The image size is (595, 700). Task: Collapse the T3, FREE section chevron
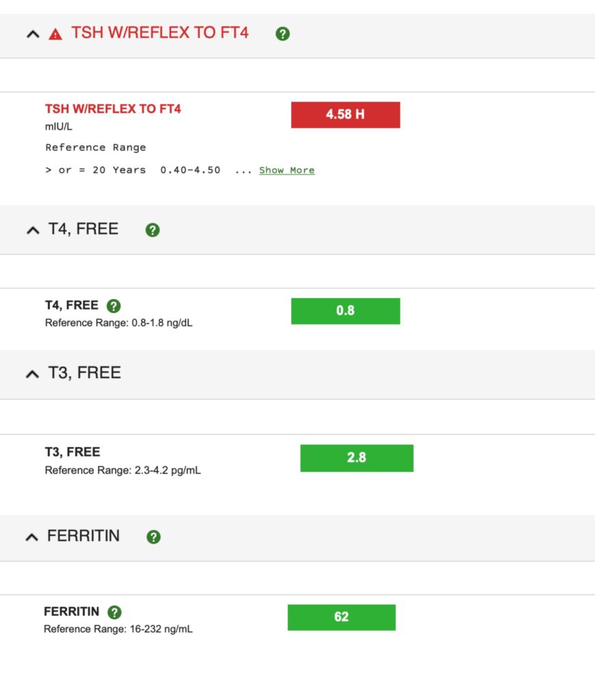[x=33, y=374]
